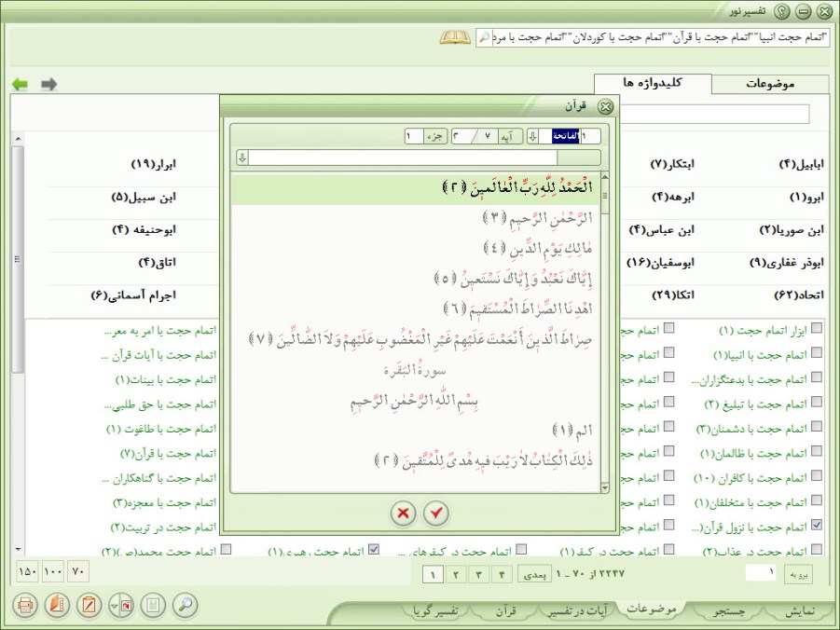The width and height of the screenshot is (840, 630).
Task: Toggle checkbox for اتمام حجت با بدعتگزاران
Action: coord(817,377)
